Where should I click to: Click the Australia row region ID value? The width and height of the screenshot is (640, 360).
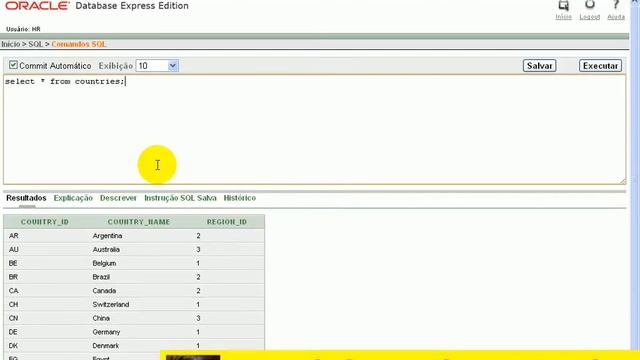pyautogui.click(x=198, y=249)
